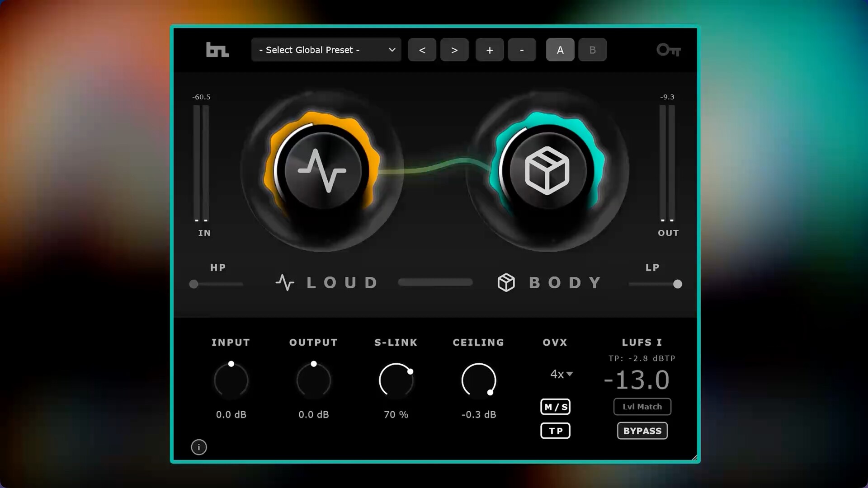
Task: Click the small cube icon beside BODY label
Action: [x=505, y=282]
